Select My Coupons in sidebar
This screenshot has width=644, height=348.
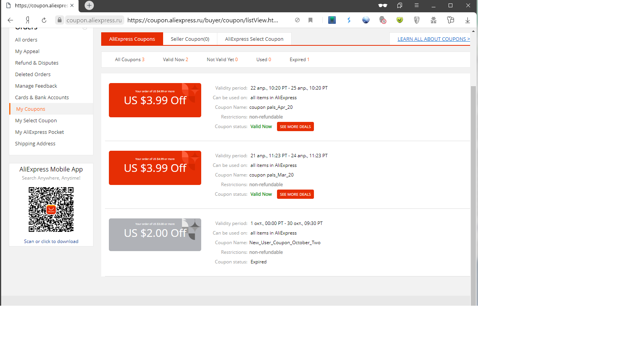pyautogui.click(x=31, y=109)
